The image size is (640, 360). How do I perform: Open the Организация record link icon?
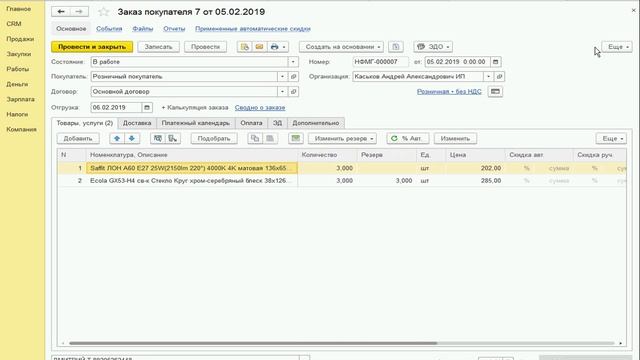(499, 76)
